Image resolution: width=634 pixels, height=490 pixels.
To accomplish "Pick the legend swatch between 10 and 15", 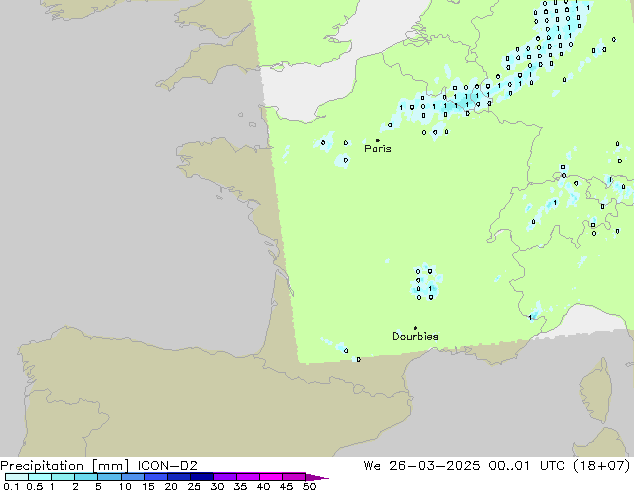I will (133, 477).
